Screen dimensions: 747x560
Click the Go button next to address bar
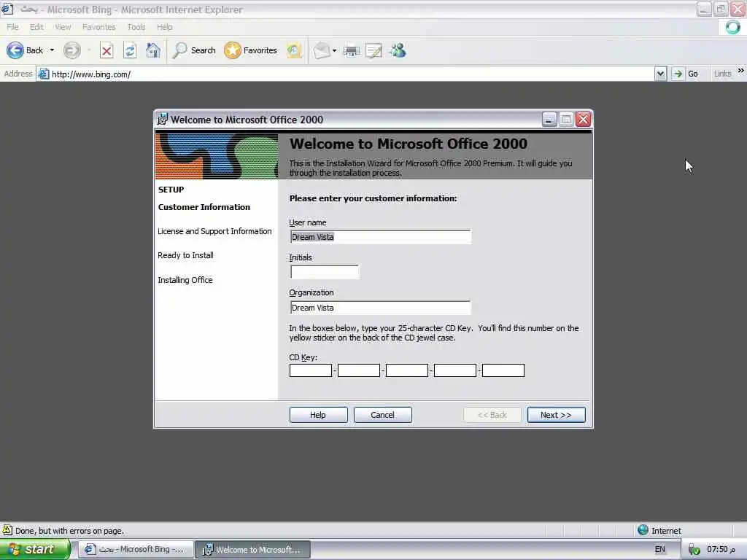pos(686,74)
